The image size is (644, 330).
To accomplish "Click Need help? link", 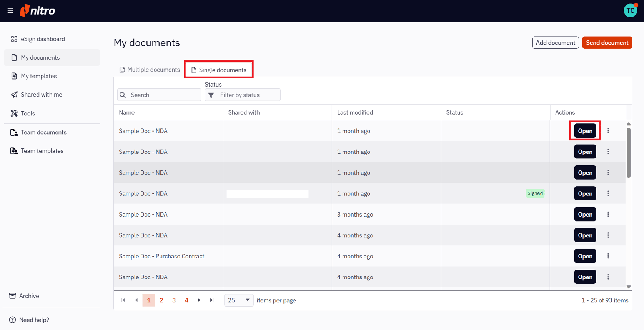I will pos(29,320).
